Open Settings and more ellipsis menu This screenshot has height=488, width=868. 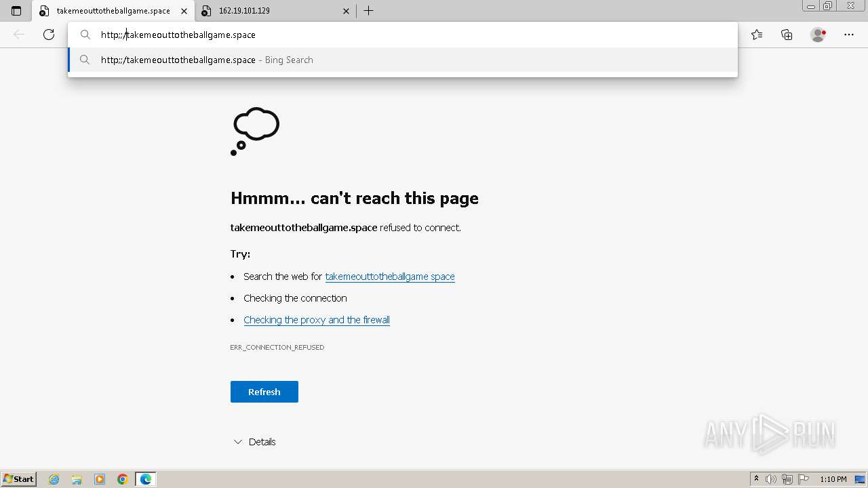coord(849,35)
